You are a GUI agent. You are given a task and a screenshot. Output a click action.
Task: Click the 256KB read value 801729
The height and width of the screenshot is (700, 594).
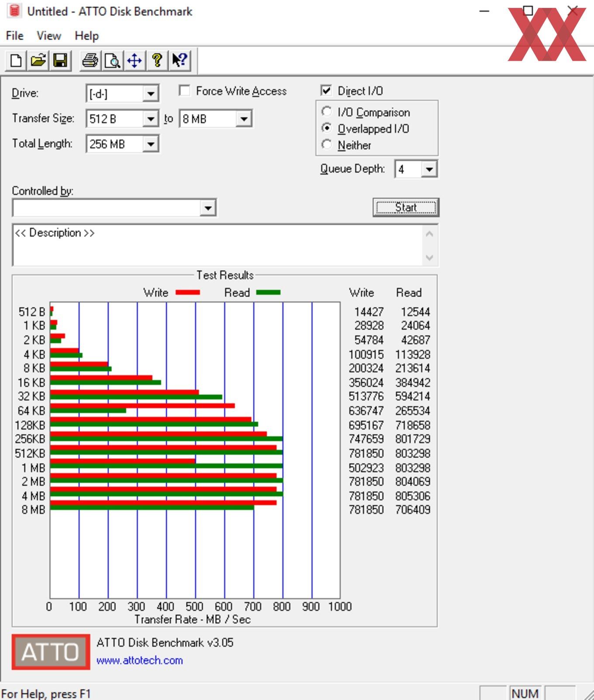[x=413, y=439]
